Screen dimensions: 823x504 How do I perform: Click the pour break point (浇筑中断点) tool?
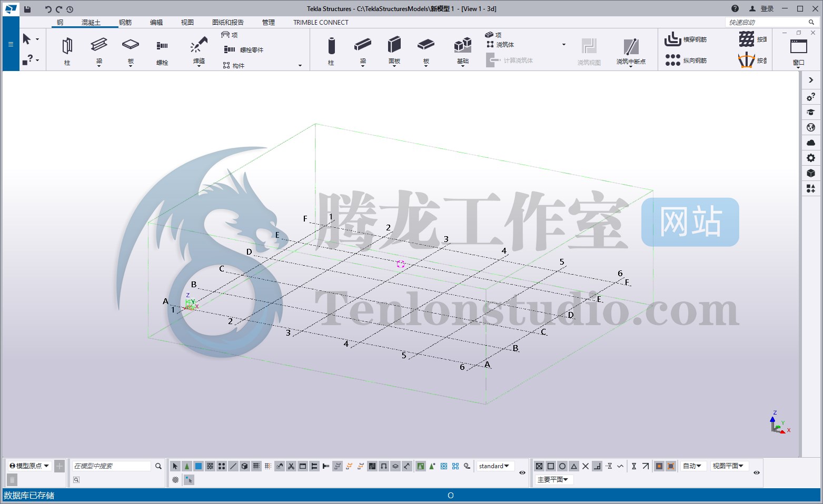point(631,52)
